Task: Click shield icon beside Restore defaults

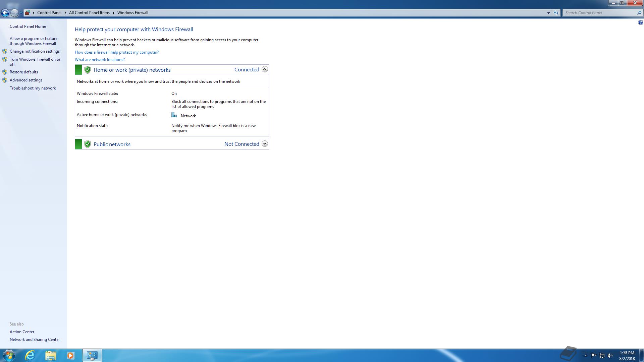Action: (5, 72)
